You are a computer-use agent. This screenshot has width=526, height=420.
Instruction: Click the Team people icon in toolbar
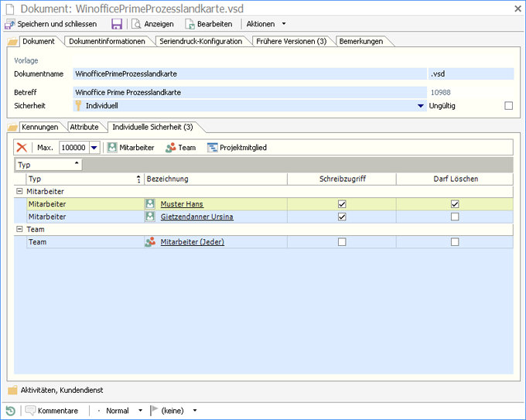click(170, 148)
